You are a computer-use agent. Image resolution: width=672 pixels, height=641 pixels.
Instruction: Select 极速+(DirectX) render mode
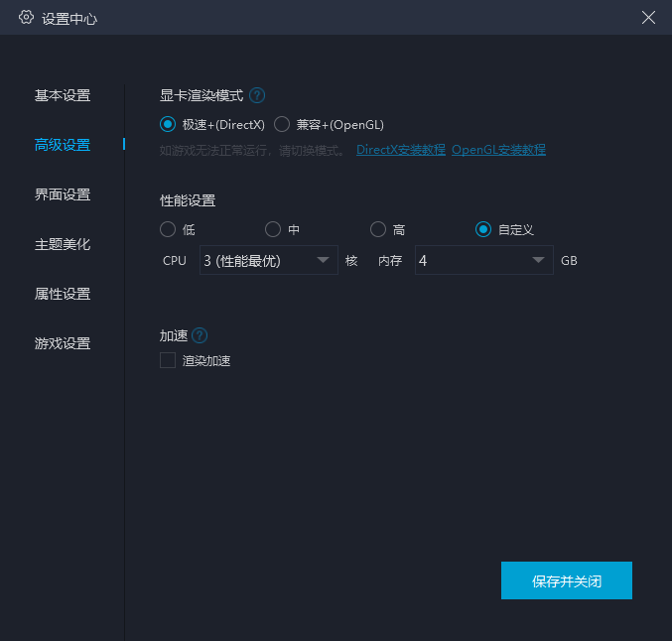point(168,124)
